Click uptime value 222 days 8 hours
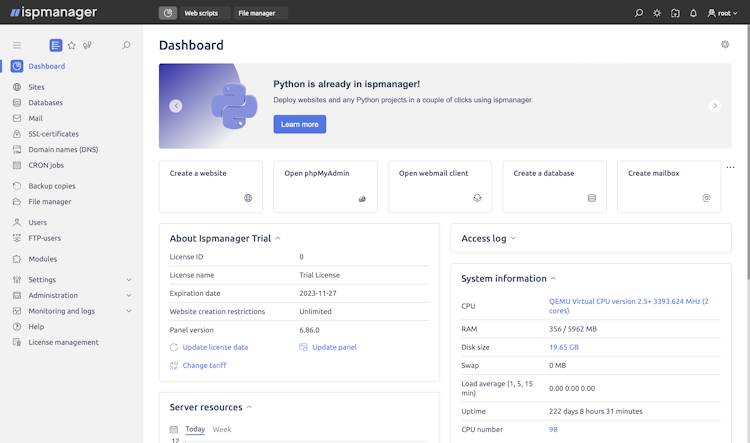Screen dimensions: 750x443 596,411
